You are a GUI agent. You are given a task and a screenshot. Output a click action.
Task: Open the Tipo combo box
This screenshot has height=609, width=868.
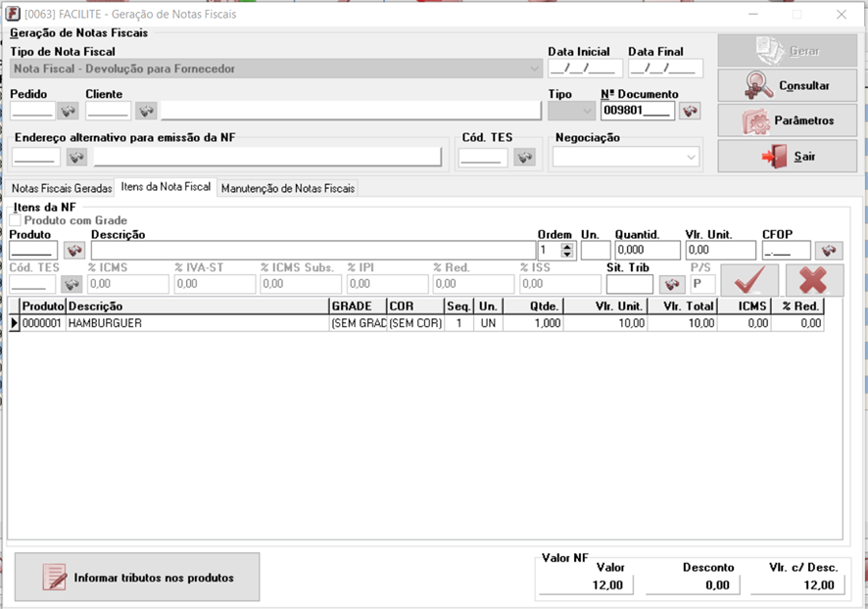pos(571,112)
